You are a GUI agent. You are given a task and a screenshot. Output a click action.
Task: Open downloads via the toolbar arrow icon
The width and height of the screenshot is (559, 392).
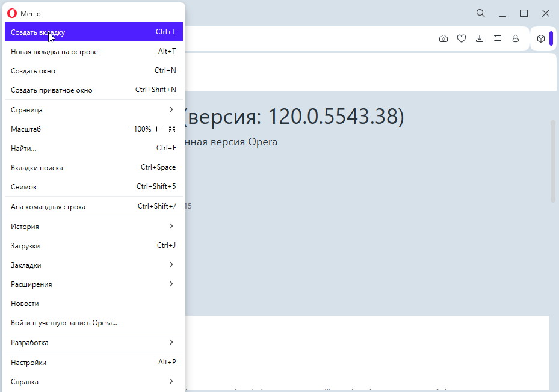[480, 38]
